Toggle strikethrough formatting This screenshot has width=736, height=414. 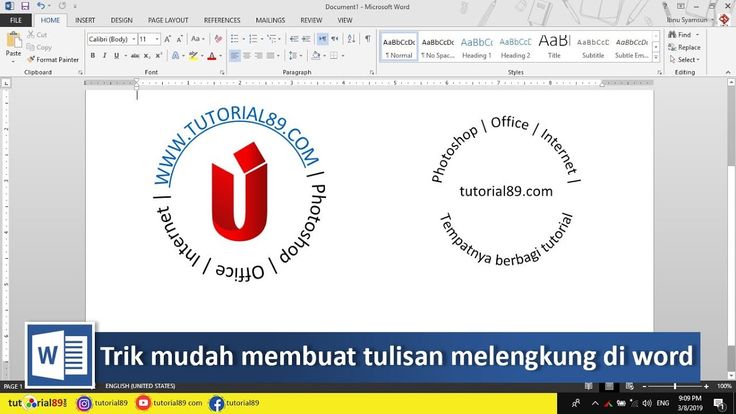pos(135,56)
